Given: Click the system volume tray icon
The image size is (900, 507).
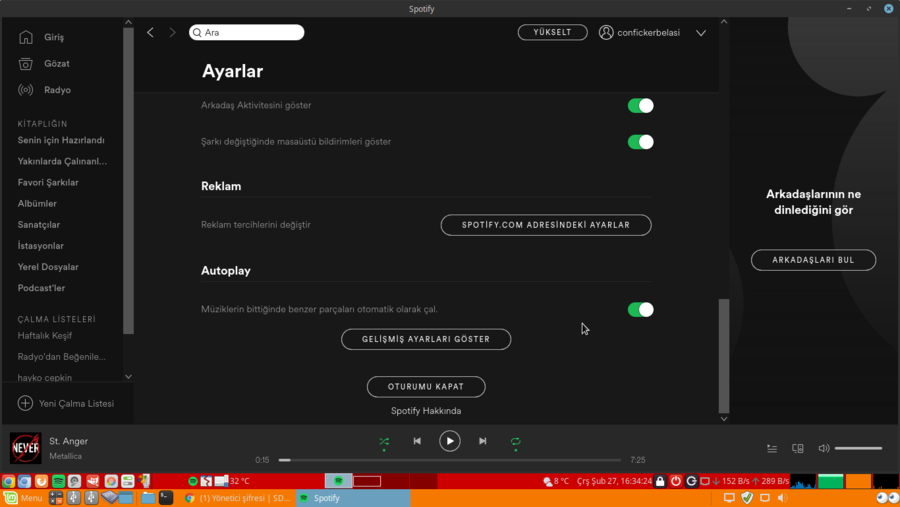Looking at the screenshot, I should (782, 498).
